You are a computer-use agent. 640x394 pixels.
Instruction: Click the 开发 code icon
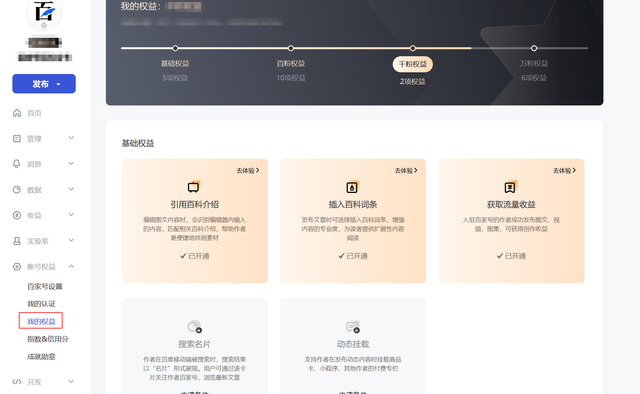[x=17, y=382]
